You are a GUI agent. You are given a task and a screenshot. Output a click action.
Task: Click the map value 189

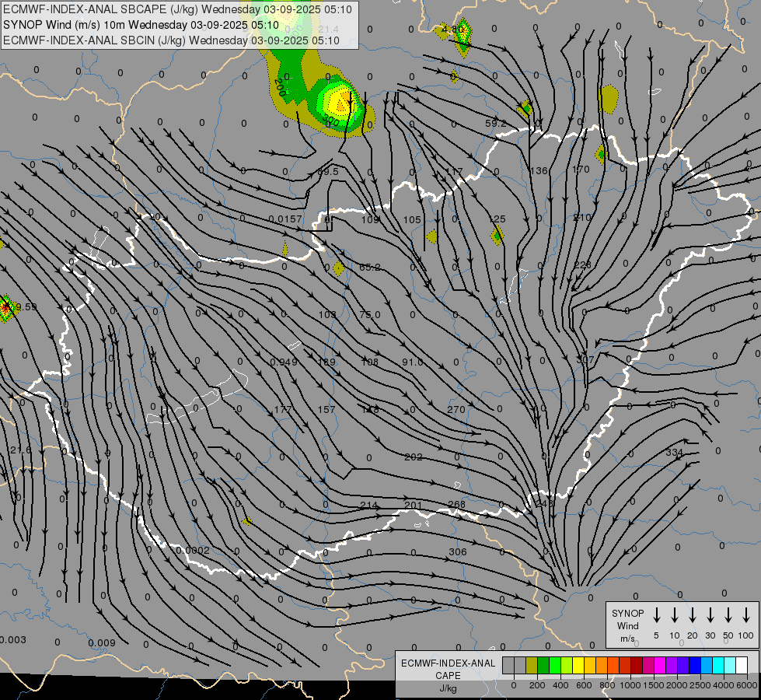tap(326, 362)
